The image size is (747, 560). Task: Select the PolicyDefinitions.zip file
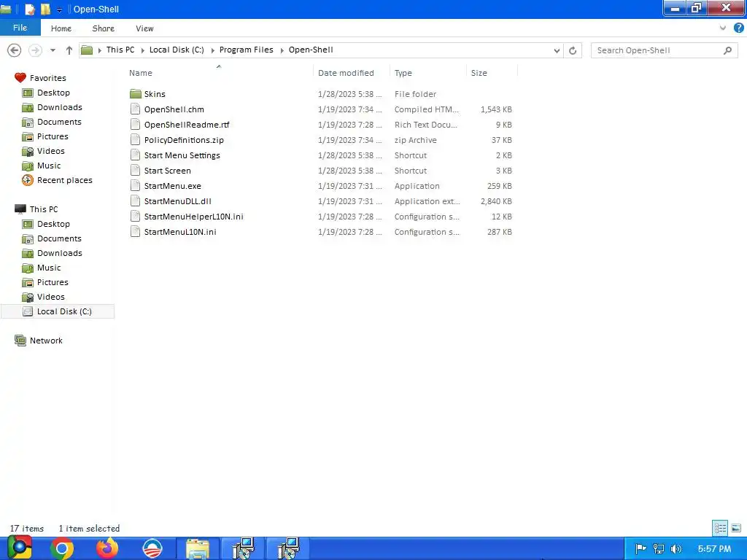pos(183,139)
